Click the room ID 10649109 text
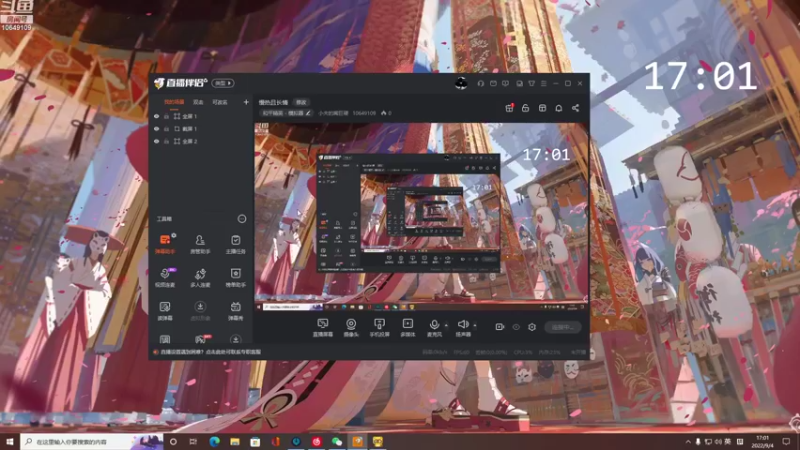The image size is (800, 450). pos(364,113)
